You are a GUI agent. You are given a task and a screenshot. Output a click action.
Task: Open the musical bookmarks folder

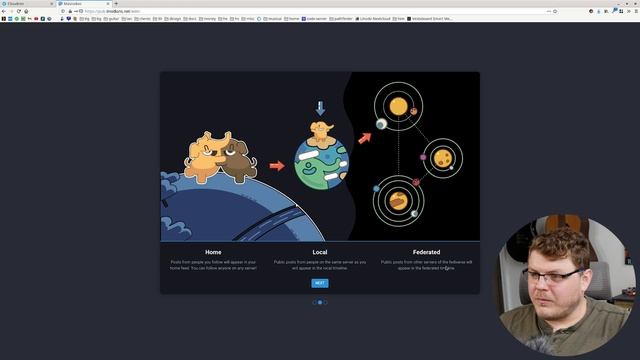coord(272,19)
